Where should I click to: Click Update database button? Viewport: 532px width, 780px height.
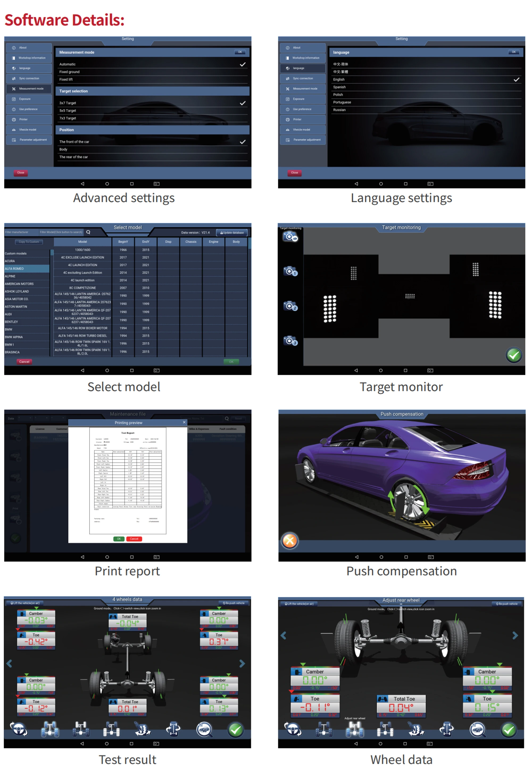click(232, 233)
